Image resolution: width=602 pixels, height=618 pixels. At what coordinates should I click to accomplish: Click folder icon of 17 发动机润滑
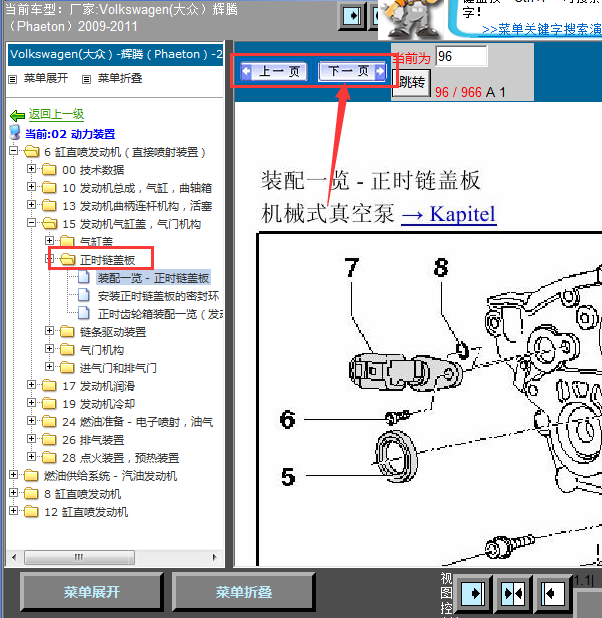point(49,386)
